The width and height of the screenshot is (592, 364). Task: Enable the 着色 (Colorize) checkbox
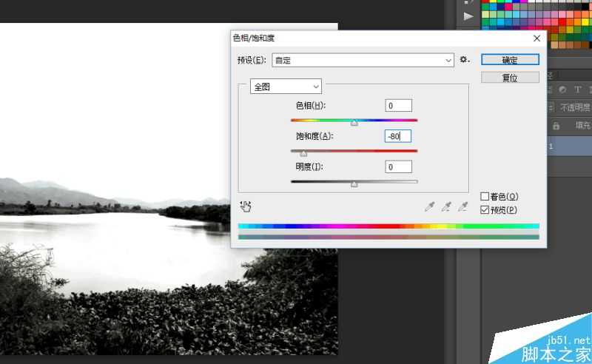[485, 197]
